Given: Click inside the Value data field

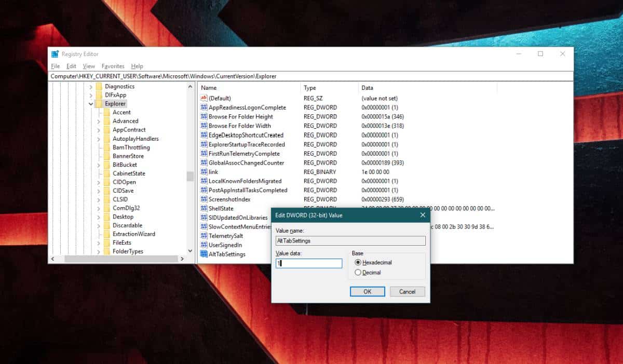Looking at the screenshot, I should (x=308, y=263).
